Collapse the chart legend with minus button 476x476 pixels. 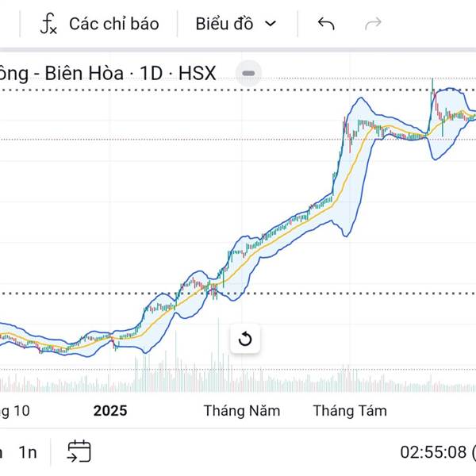(248, 74)
